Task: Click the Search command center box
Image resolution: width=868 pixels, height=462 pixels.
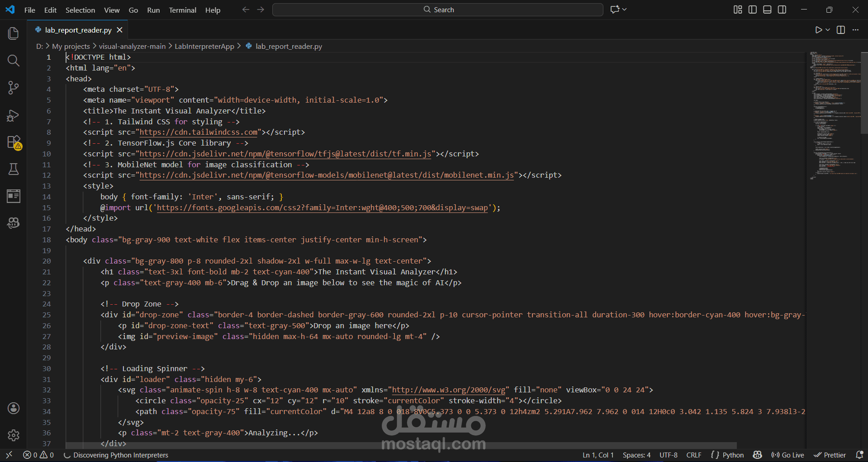Action: click(x=438, y=9)
